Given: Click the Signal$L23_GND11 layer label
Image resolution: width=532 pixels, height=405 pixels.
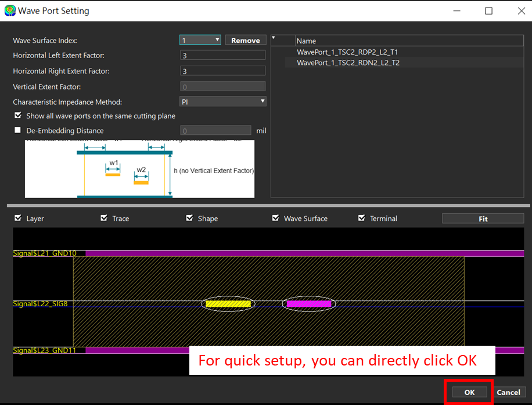Looking at the screenshot, I should pyautogui.click(x=45, y=350).
